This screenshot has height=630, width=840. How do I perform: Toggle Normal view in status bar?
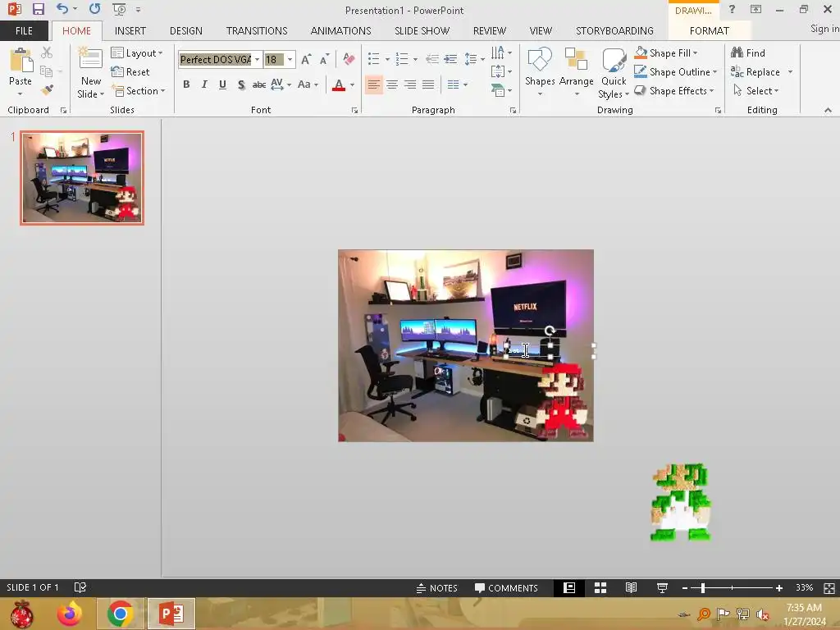tap(569, 587)
